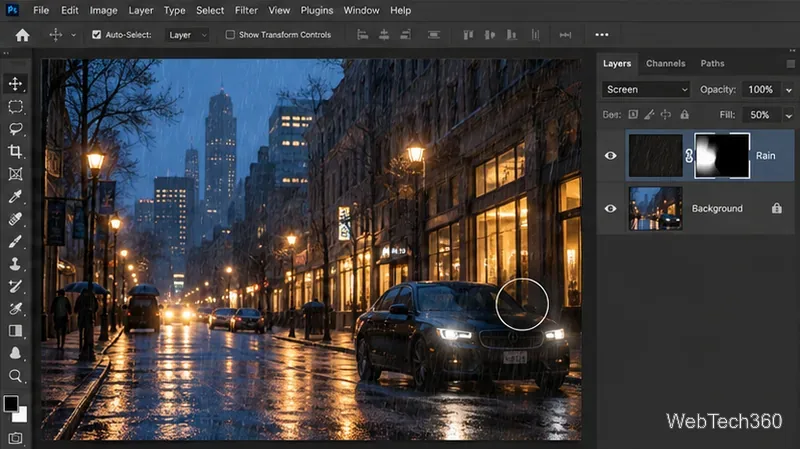The height and width of the screenshot is (449, 800).
Task: Click the Photoshop Ps logo icon
Action: click(12, 10)
